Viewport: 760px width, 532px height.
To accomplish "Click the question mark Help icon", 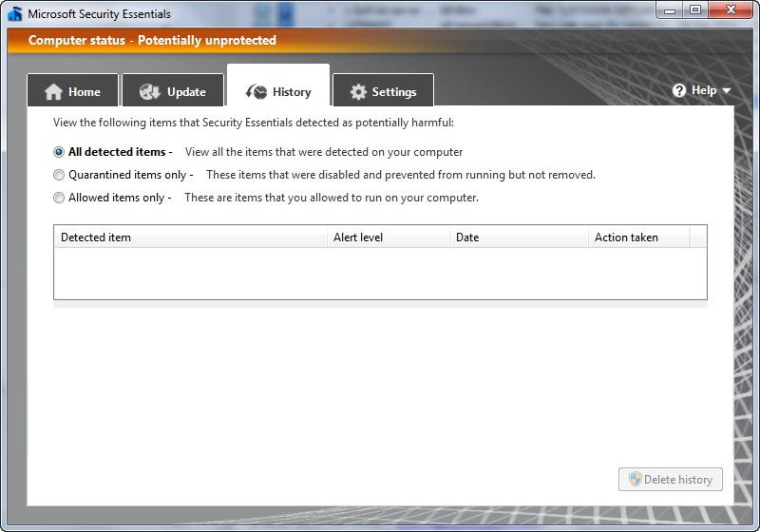I will point(679,90).
